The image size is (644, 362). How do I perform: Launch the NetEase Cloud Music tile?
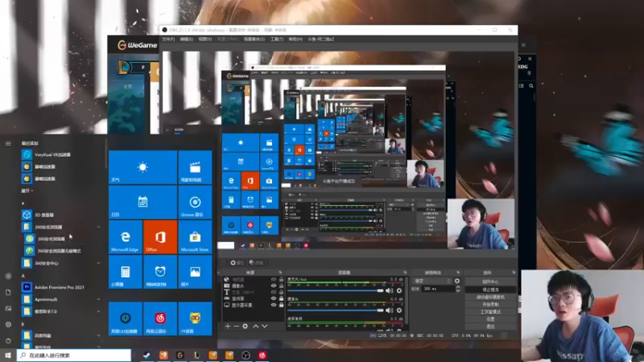(x=160, y=319)
